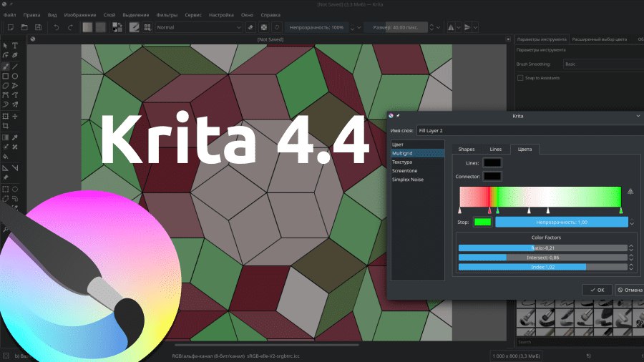Open Brush Smoothing Basic dropdown
Screen dimensions: 644x362
603,64
